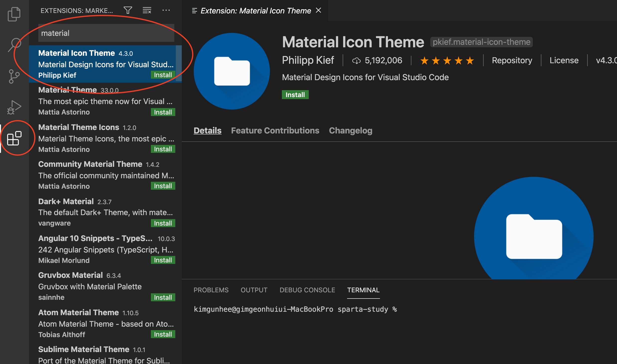Install Material Theme Icons extension
This screenshot has width=617, height=364.
(x=163, y=149)
